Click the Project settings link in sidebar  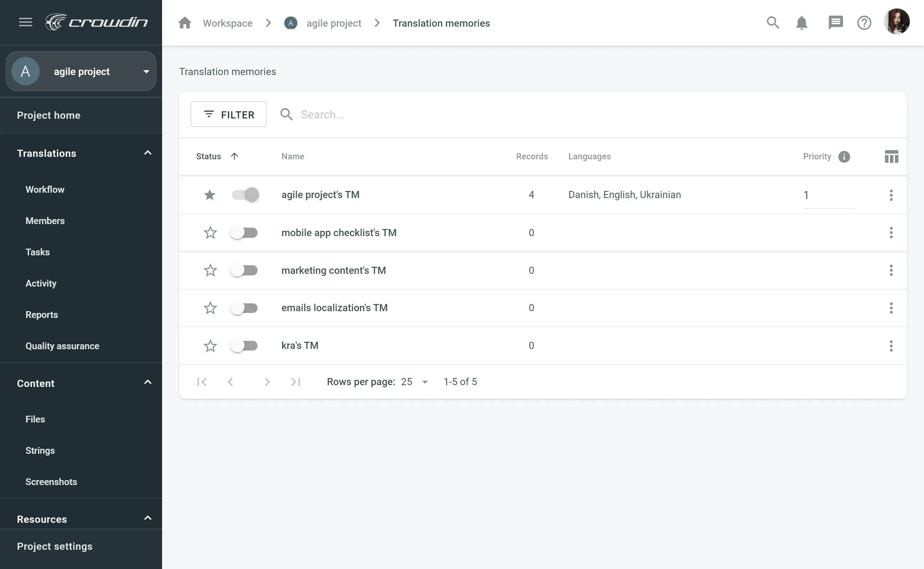(55, 546)
